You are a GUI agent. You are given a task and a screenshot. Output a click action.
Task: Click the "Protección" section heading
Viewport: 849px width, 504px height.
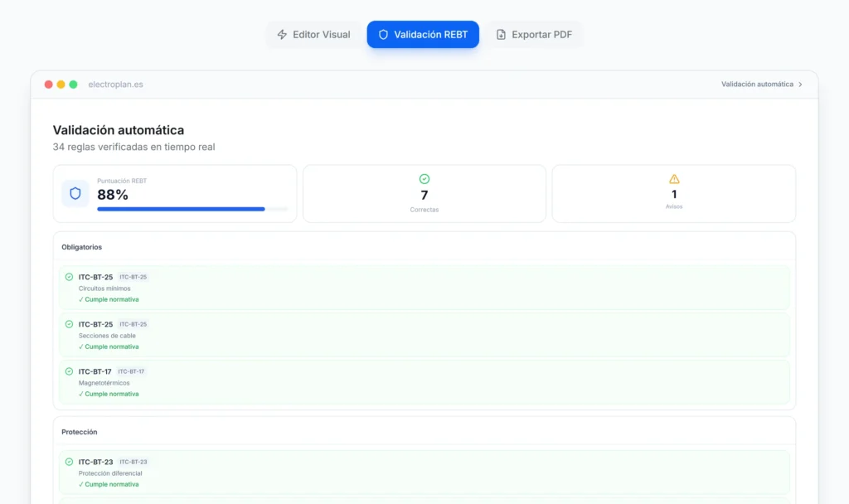pyautogui.click(x=80, y=432)
